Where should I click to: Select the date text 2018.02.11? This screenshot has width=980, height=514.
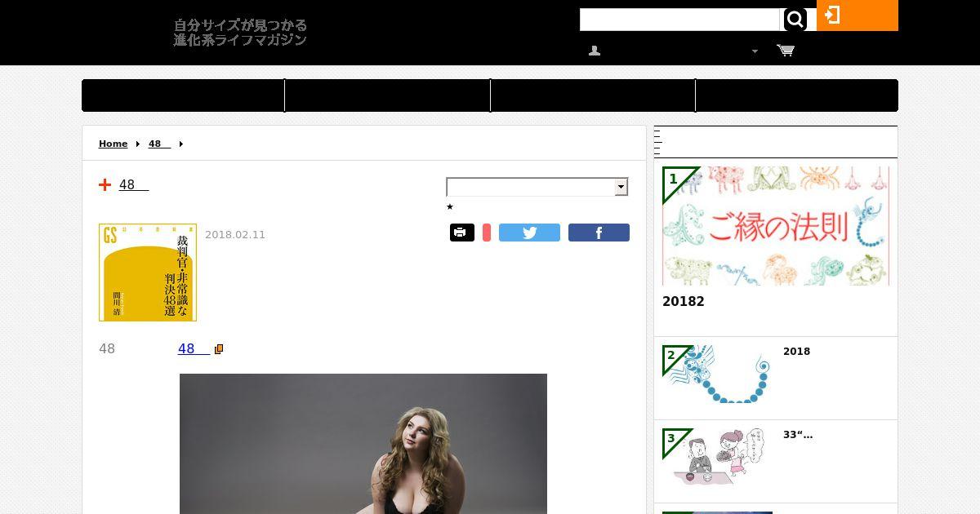point(235,235)
